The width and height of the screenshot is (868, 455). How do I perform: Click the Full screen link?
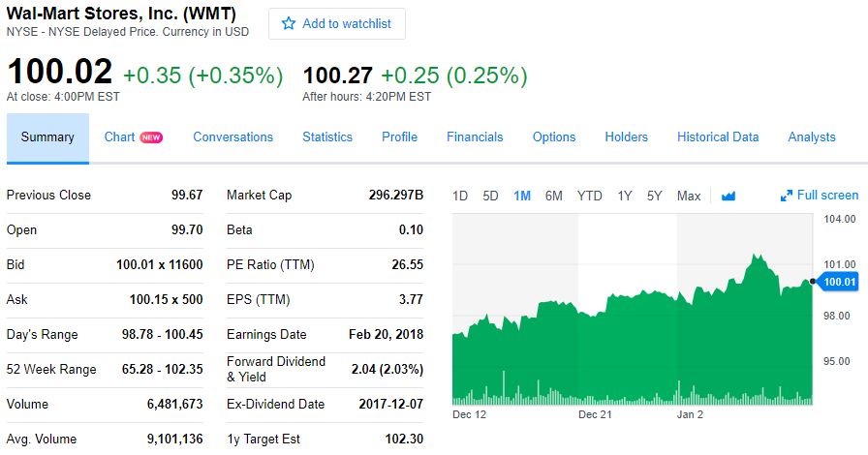click(x=827, y=196)
